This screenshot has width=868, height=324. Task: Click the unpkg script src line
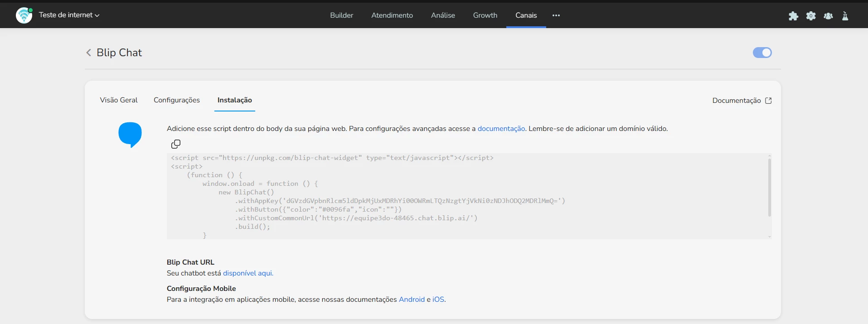point(332,158)
